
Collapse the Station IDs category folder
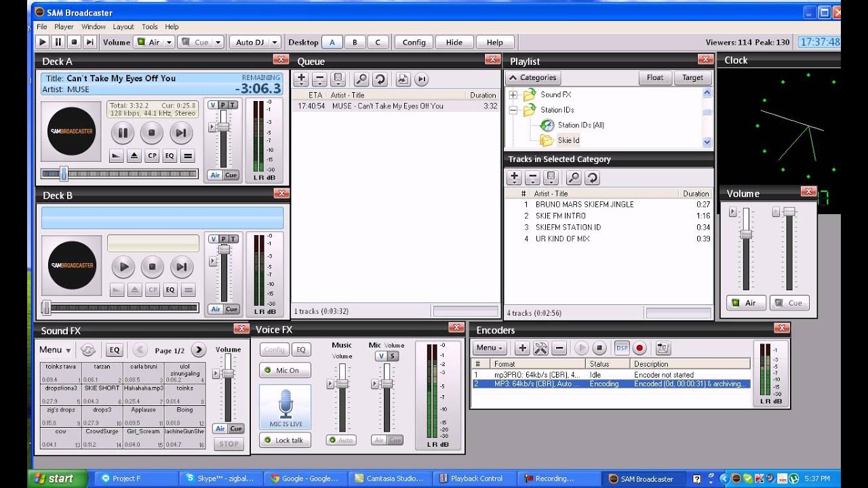(513, 110)
